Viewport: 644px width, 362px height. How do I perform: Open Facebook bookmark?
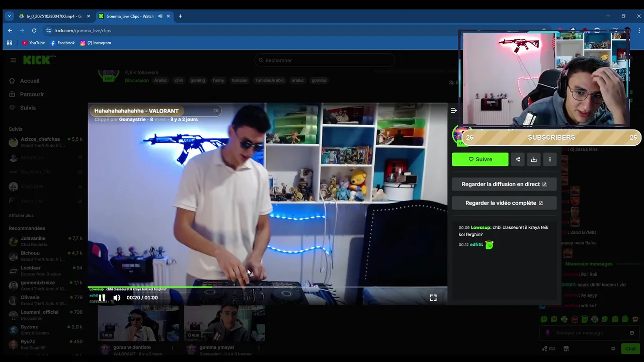[x=62, y=43]
